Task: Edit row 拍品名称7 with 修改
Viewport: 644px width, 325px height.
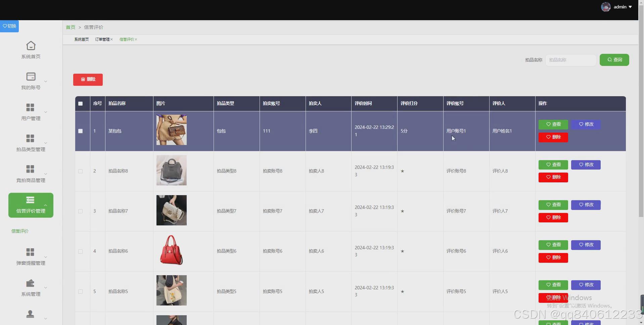Action: tap(586, 205)
